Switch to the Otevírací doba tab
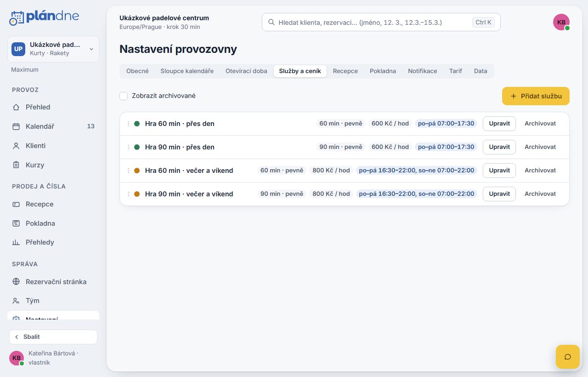Screen dimensions: 588x377 (x=246, y=71)
